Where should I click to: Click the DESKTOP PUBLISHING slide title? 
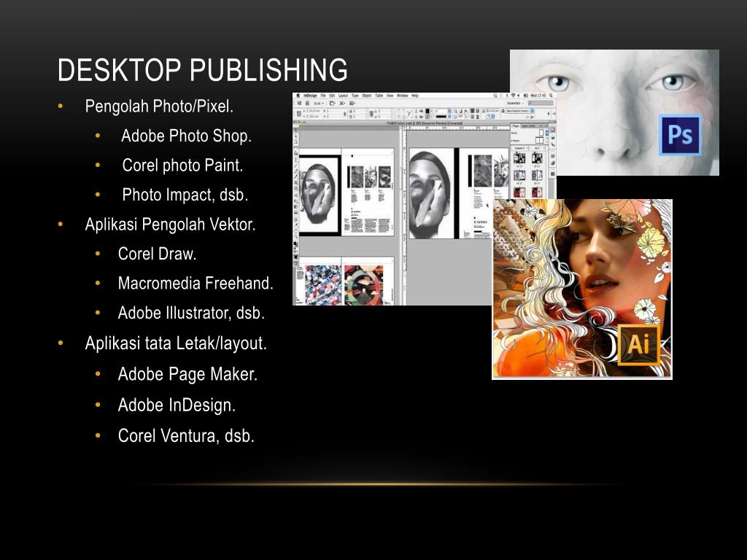tap(203, 70)
